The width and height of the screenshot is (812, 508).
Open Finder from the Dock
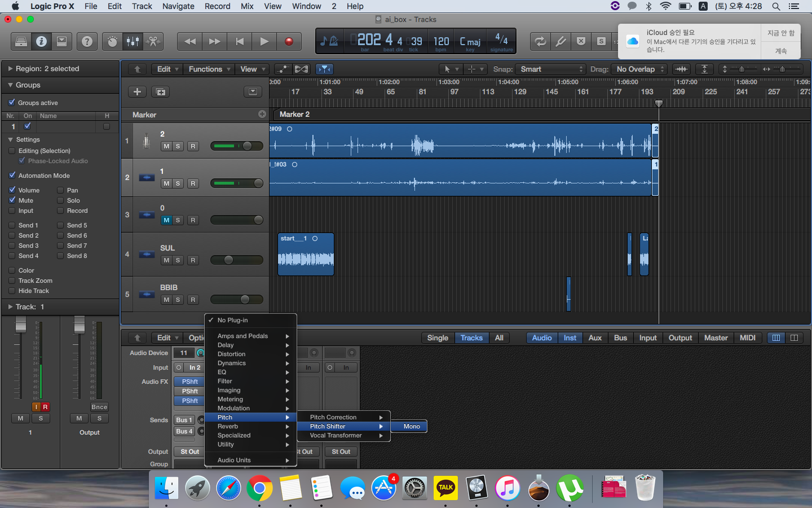[x=167, y=488]
